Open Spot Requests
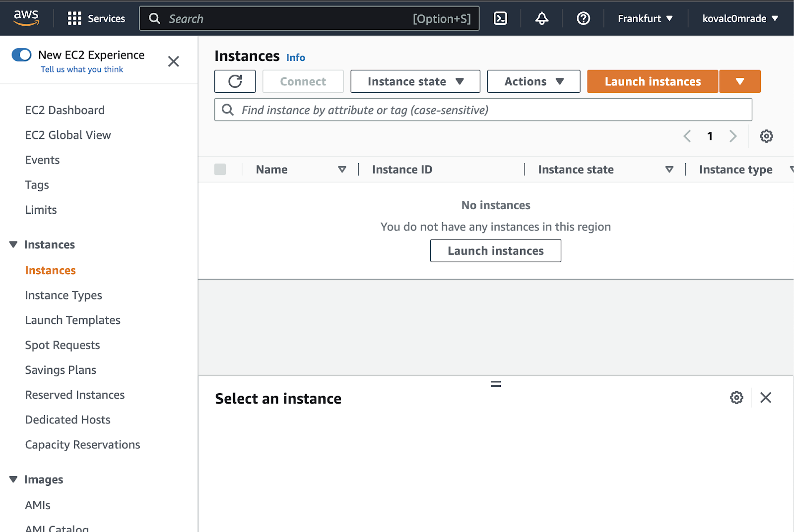 click(x=63, y=345)
